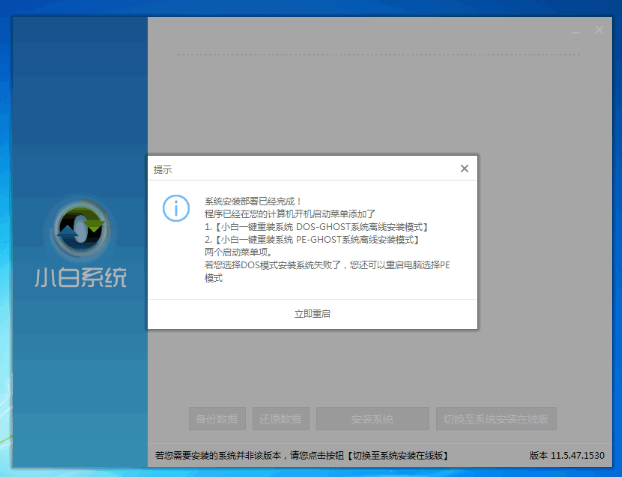Select the 安装系统 install system button
622x477 pixels.
click(372, 418)
